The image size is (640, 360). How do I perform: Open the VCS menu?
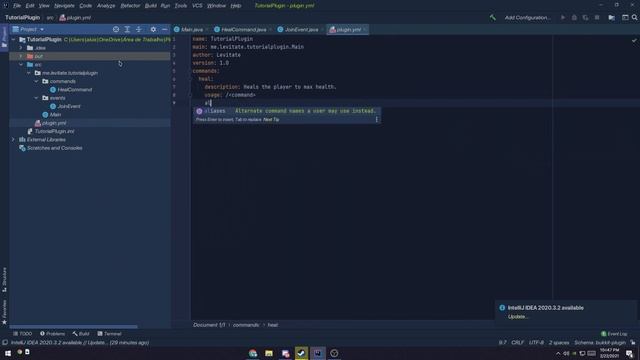(x=197, y=6)
